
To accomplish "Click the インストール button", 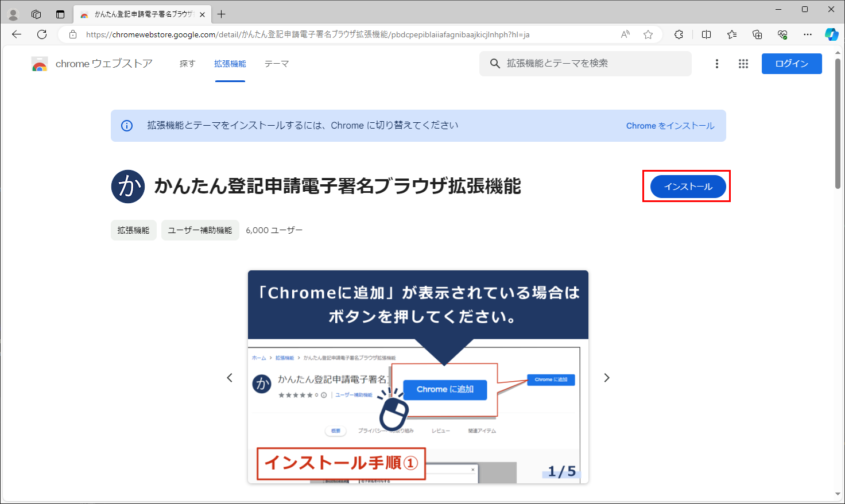I will tap(688, 187).
